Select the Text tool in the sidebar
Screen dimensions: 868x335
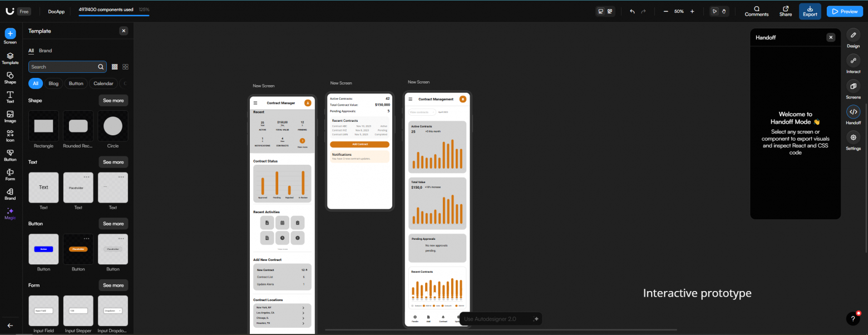pos(10,97)
